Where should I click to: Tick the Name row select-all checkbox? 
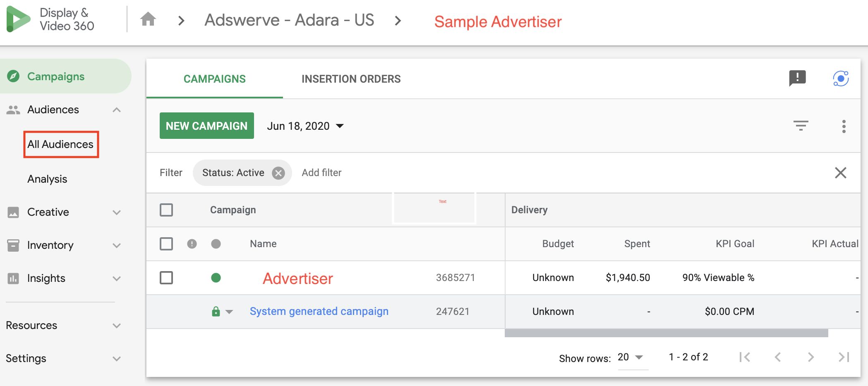[166, 244]
